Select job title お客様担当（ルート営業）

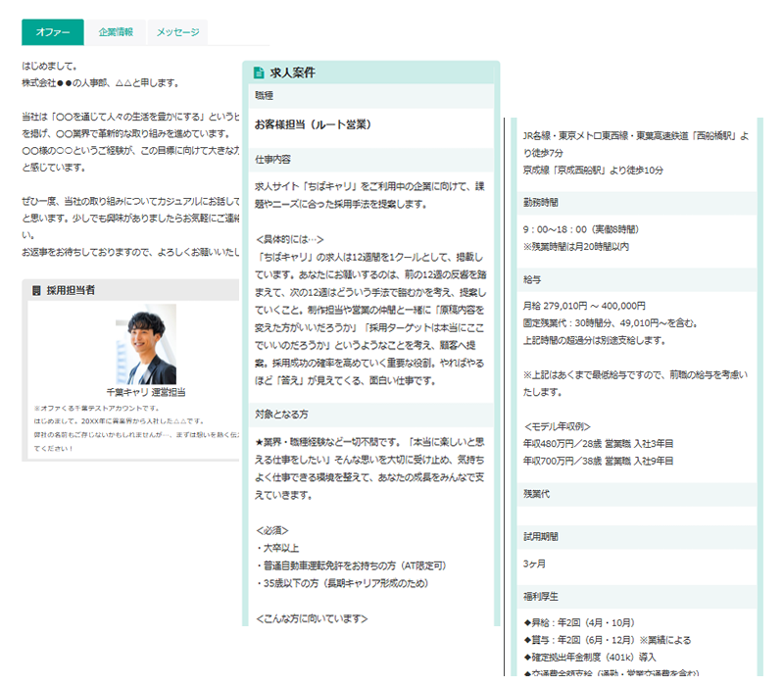(x=314, y=124)
